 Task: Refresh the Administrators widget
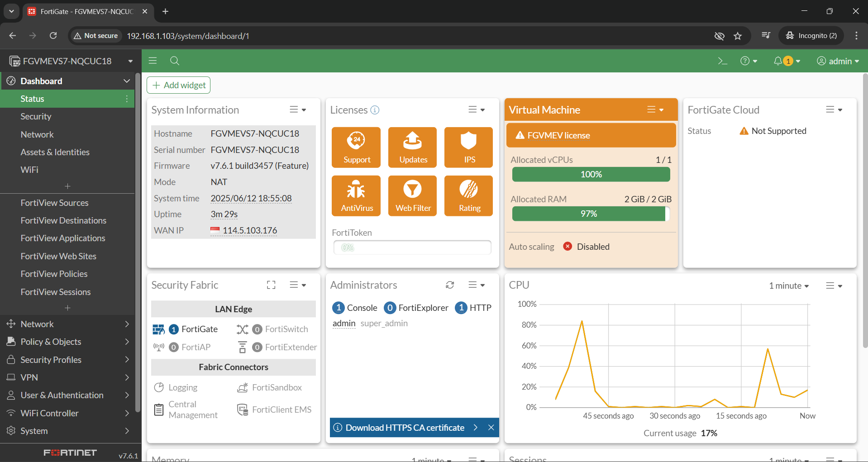450,285
